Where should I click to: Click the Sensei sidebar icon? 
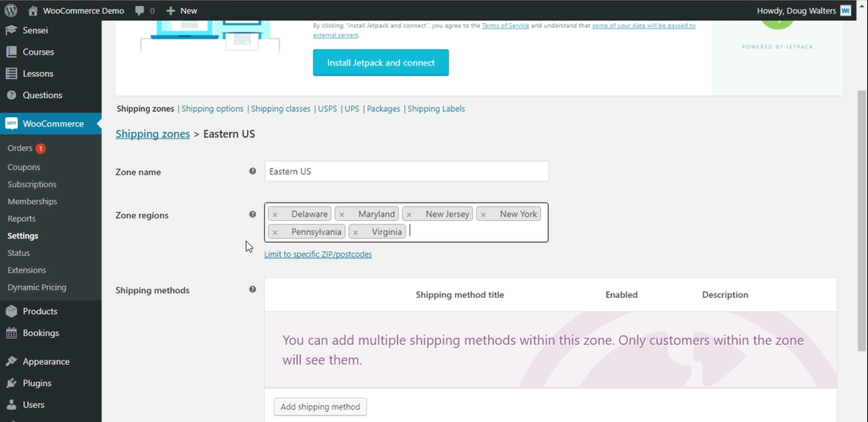click(11, 31)
